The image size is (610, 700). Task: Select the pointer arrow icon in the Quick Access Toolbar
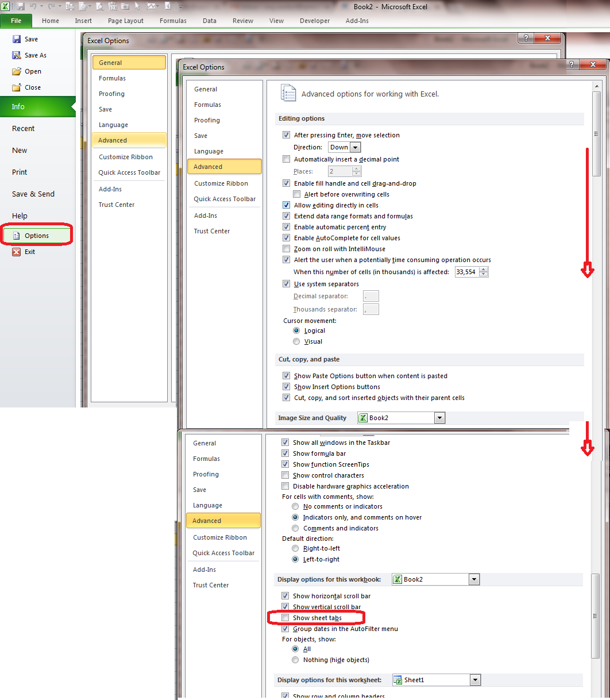tap(137, 6)
